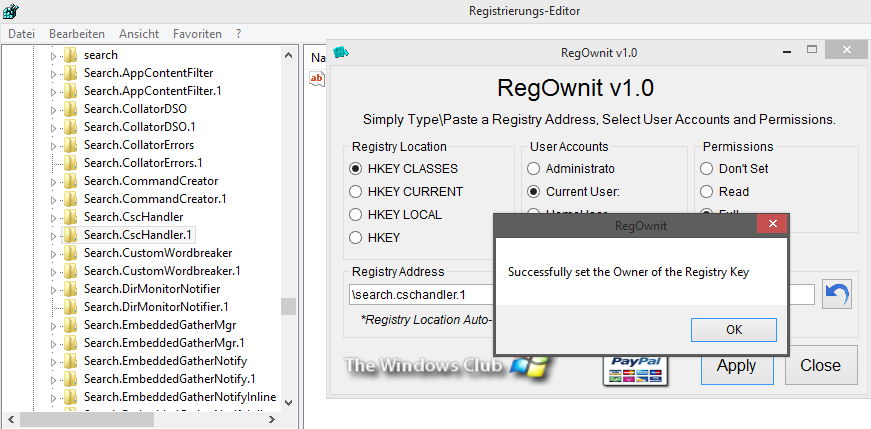Screen dimensions: 871x429
Task: Click the tree scrollbar left arrow
Action: (10, 420)
